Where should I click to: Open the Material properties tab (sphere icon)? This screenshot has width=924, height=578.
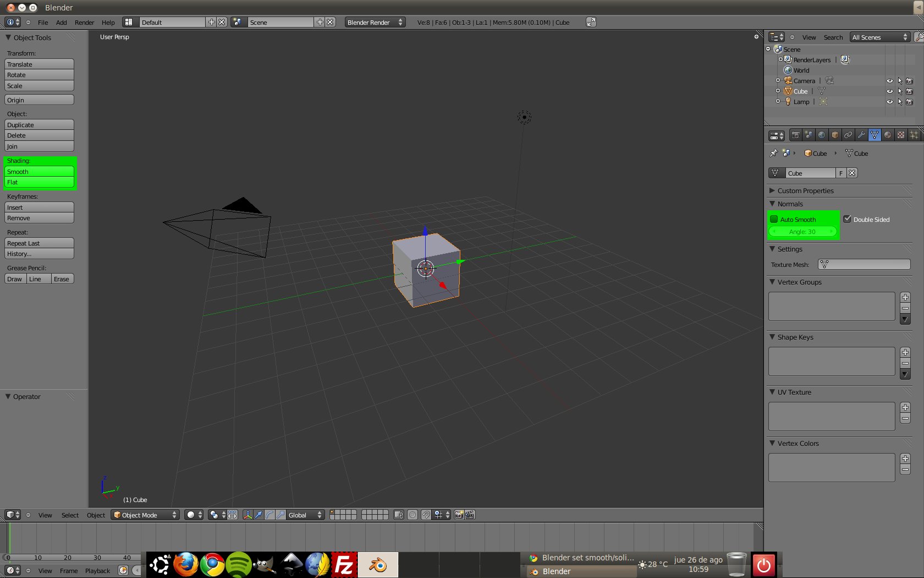point(888,135)
